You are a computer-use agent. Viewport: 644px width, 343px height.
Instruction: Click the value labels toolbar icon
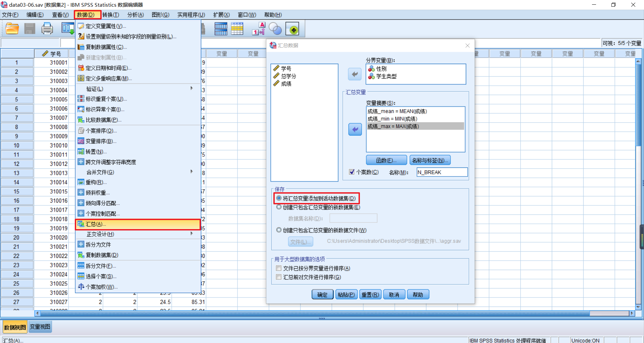(259, 29)
